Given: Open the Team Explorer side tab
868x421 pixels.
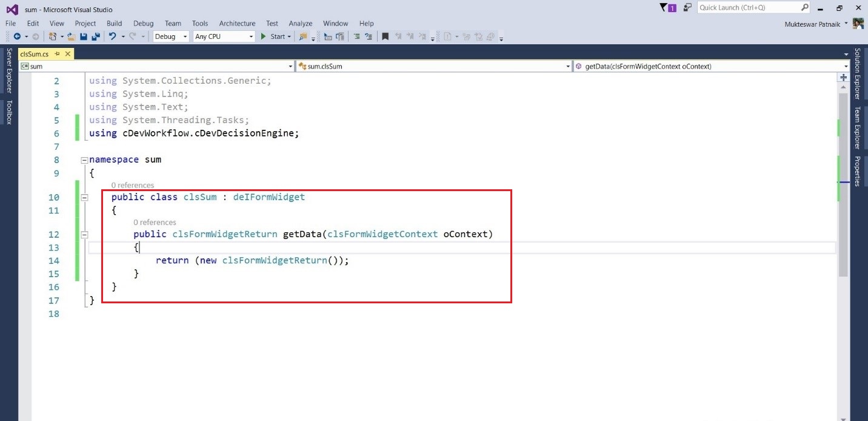Looking at the screenshot, I should coord(858,128).
